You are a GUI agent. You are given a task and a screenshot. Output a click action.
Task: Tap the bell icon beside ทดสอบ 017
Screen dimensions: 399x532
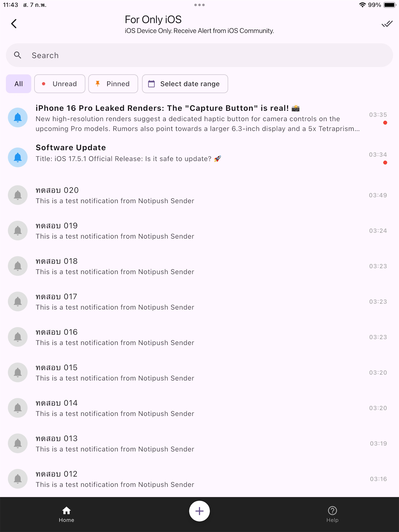(18, 302)
